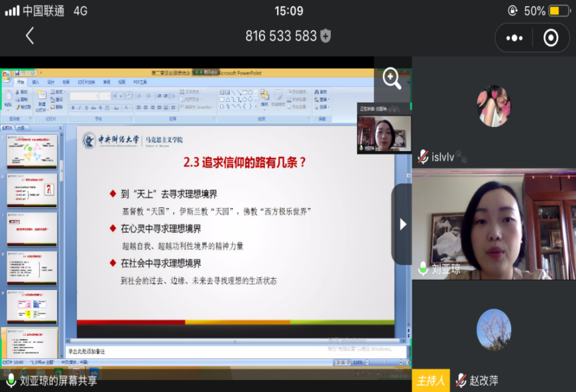Click the notes field 单击此处添加备注
This screenshot has height=392, width=576.
pos(199,351)
